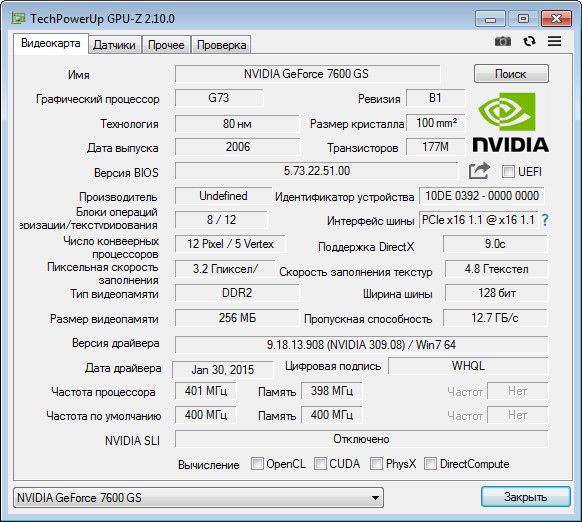
Task: Click the transistors field 177M
Action: point(436,147)
